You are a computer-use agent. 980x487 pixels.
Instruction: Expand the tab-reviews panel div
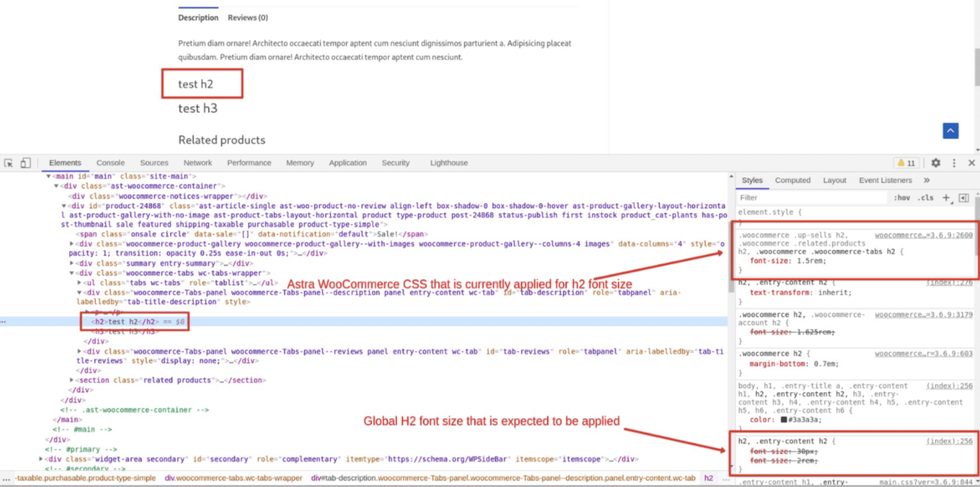point(80,351)
